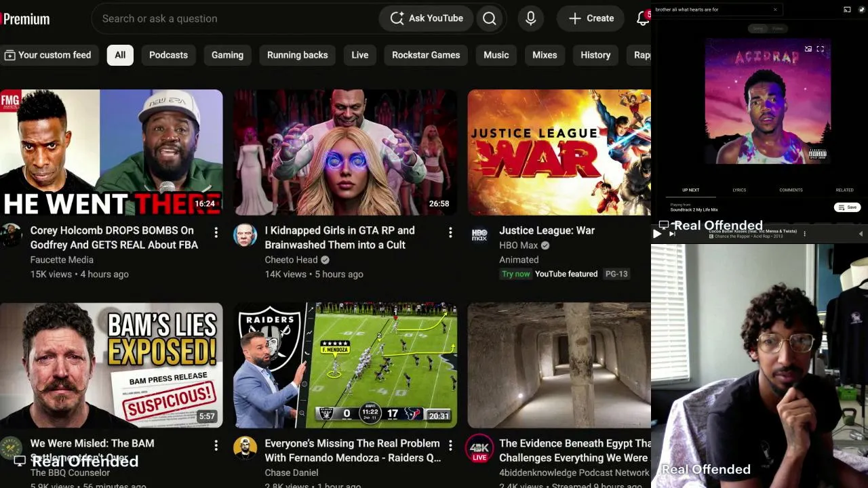The height and width of the screenshot is (488, 868).
Task: Open options menu for BAM video
Action: [216, 445]
